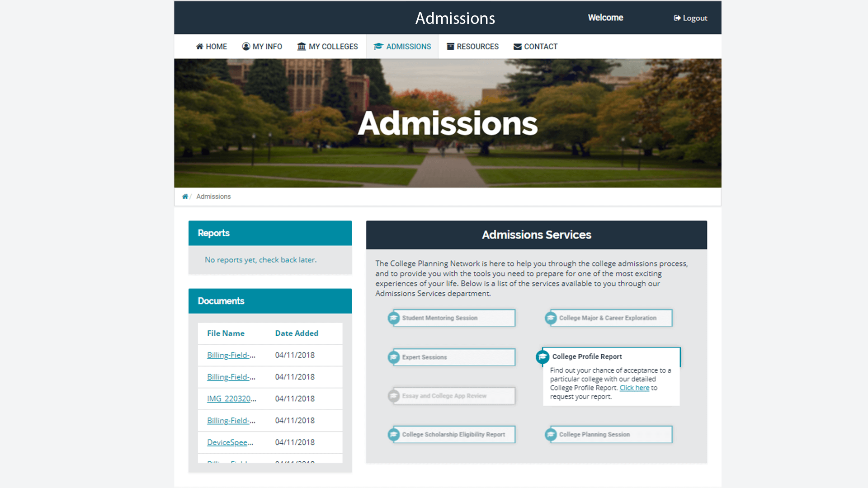Click College Major & Career Exploration icon
The height and width of the screenshot is (488, 868).
click(551, 318)
